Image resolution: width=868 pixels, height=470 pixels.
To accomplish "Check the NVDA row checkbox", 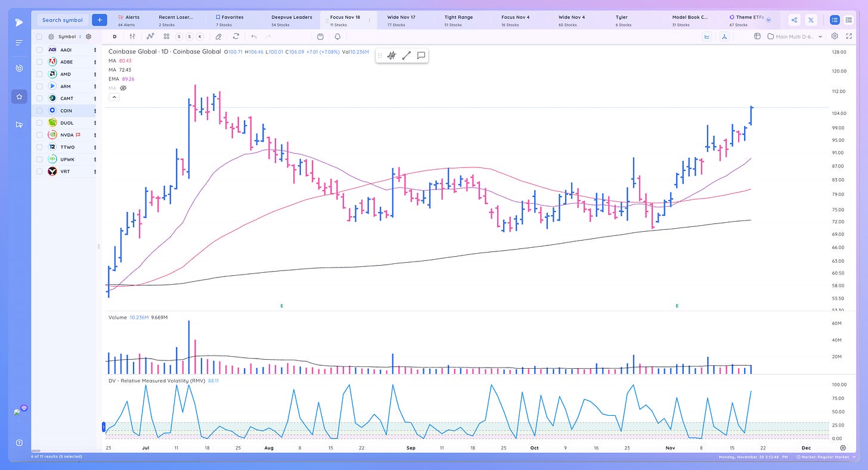I will (x=39, y=135).
